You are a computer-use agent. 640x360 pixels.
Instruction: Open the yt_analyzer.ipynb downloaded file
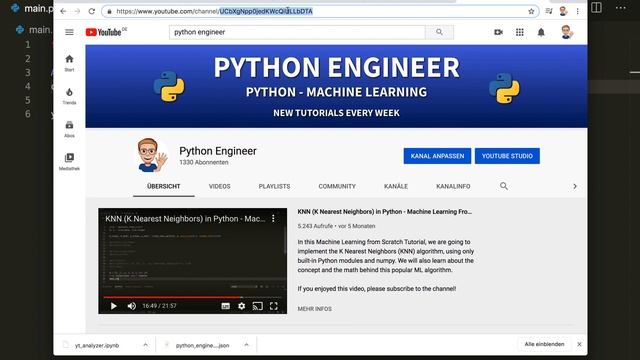click(97, 345)
